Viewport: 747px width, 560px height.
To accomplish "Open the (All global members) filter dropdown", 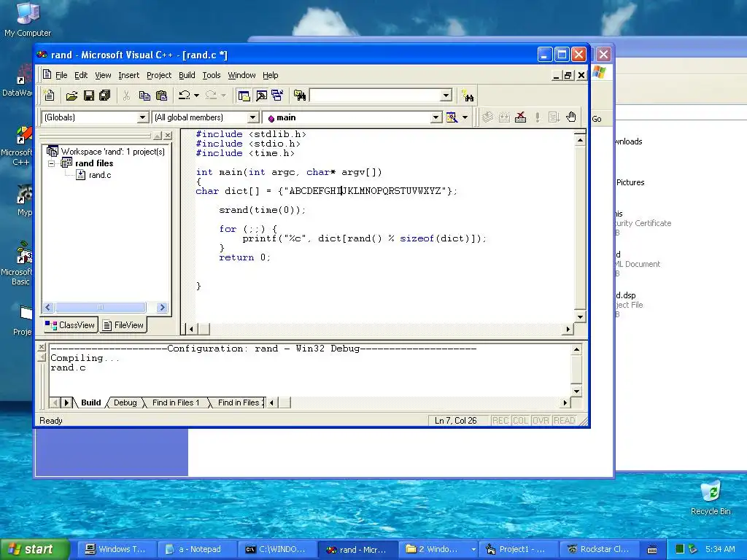I will [x=252, y=117].
